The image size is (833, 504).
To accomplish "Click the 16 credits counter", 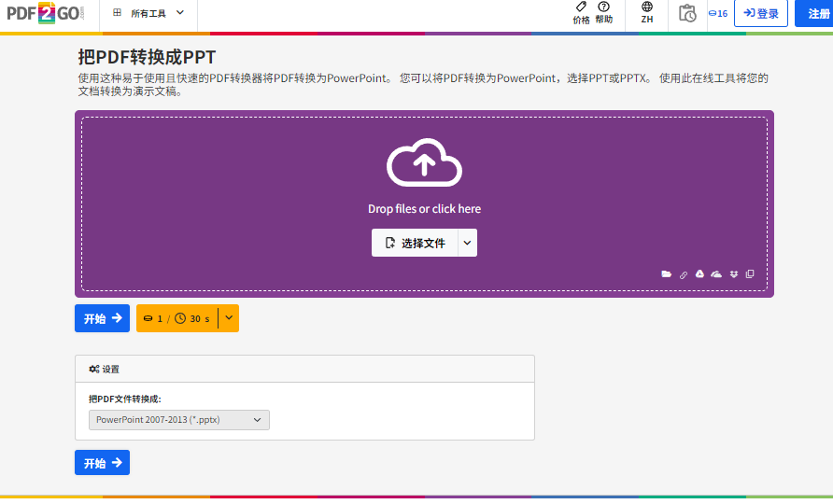I will (x=718, y=13).
